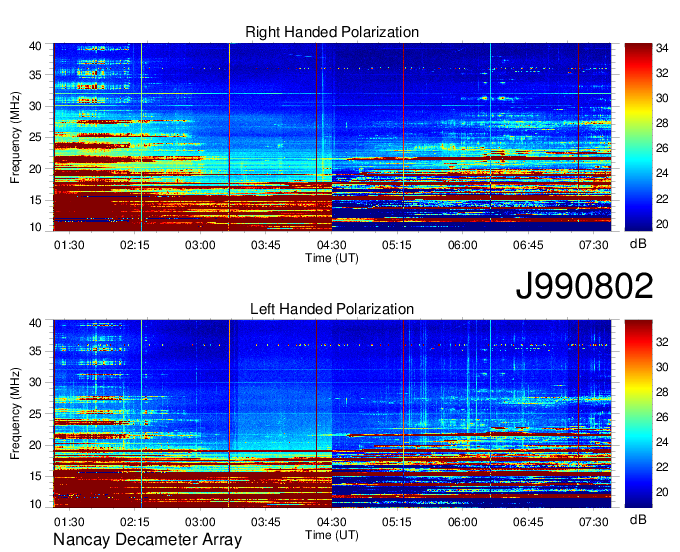Click the 20 MHz tick of the top plot
Screen dimensions: 680x552
[x=36, y=169]
